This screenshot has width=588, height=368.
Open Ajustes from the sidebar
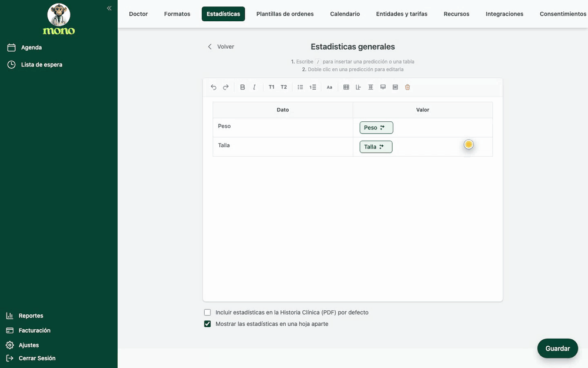click(29, 344)
